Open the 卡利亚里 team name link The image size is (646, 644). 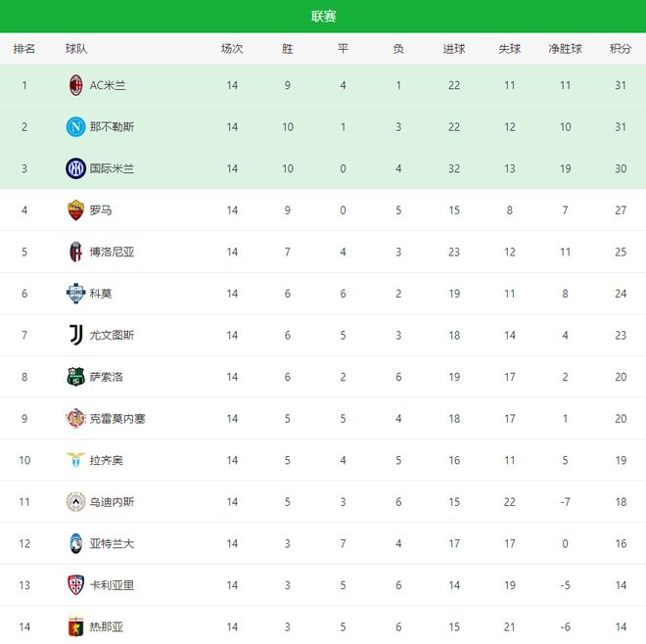(112, 585)
